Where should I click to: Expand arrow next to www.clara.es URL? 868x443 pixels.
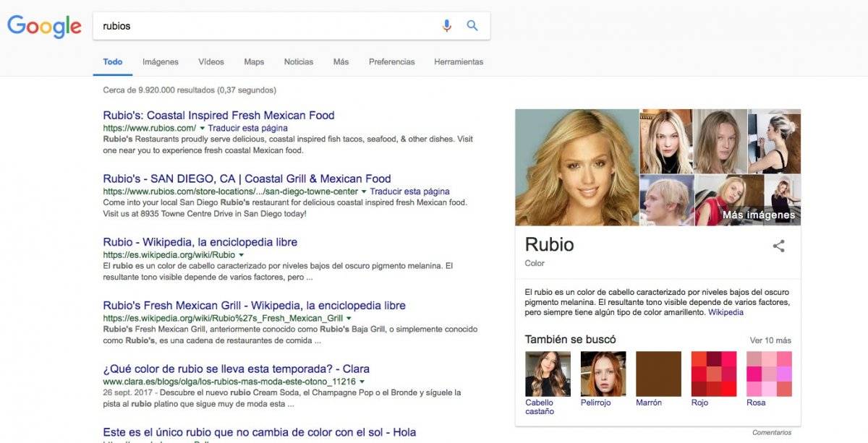click(x=362, y=382)
